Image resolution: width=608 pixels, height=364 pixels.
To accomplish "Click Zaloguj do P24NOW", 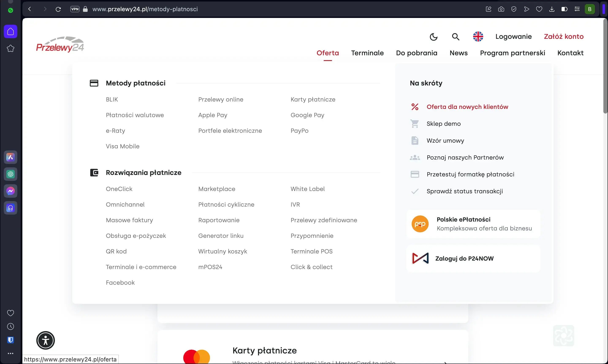I will 473,258.
